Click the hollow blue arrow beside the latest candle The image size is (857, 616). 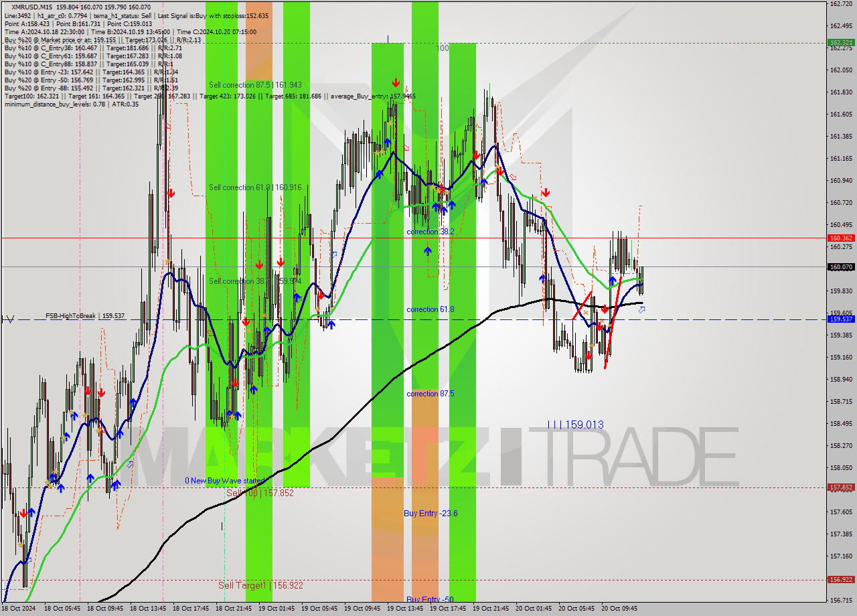point(642,310)
